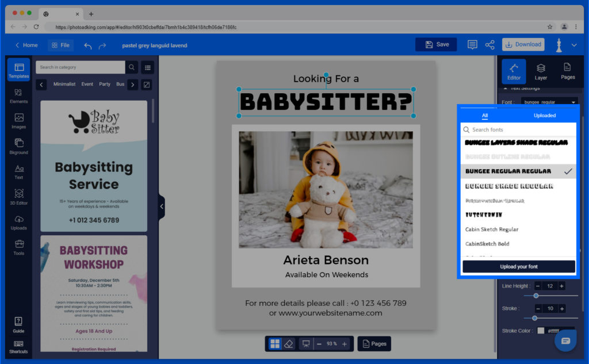Viewport: 589px width, 364px height.
Task: Open the Templates sidebar panel
Action: [19, 70]
